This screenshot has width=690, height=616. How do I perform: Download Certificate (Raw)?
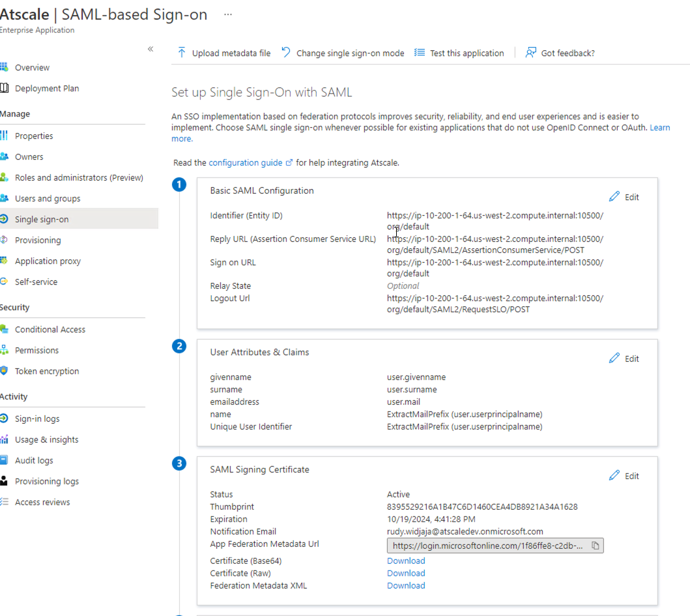pyautogui.click(x=406, y=573)
